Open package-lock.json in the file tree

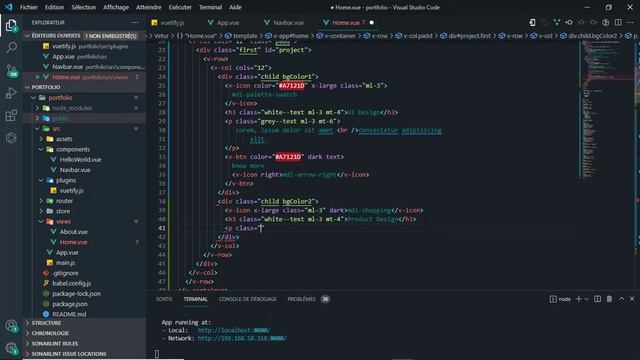point(76,293)
